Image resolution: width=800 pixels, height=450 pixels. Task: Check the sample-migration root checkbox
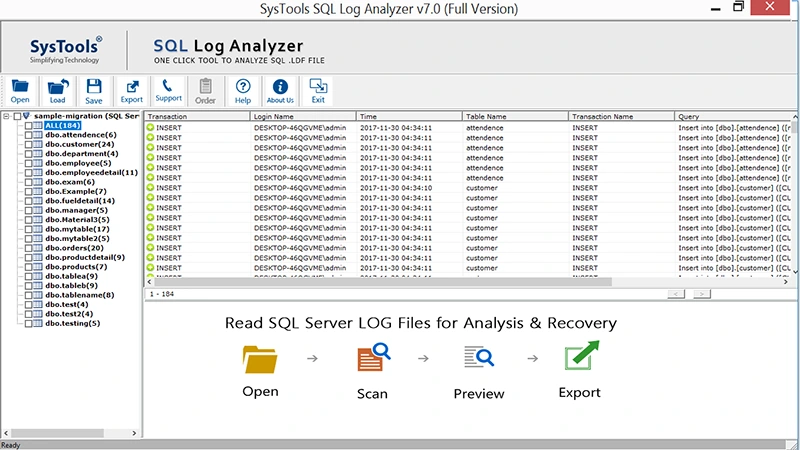click(17, 116)
